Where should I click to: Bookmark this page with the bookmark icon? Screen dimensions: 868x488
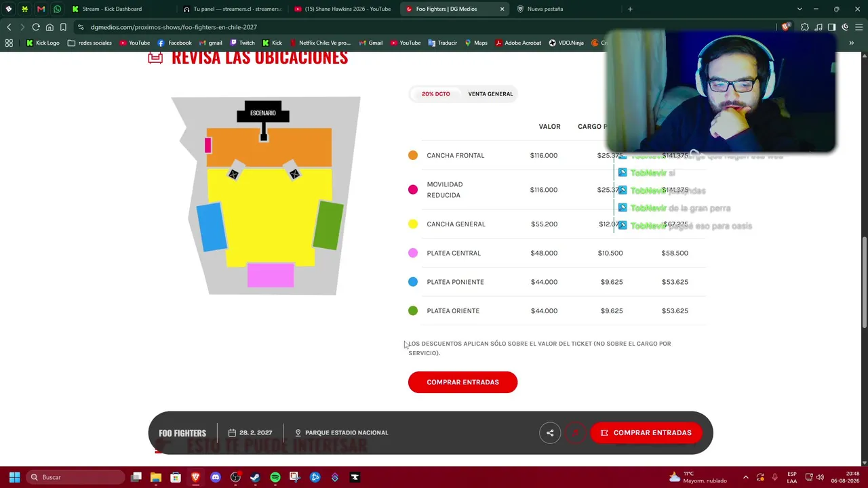[63, 27]
